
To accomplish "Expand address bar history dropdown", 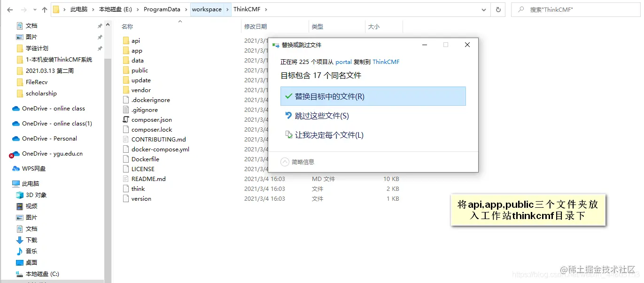I will click(x=484, y=9).
